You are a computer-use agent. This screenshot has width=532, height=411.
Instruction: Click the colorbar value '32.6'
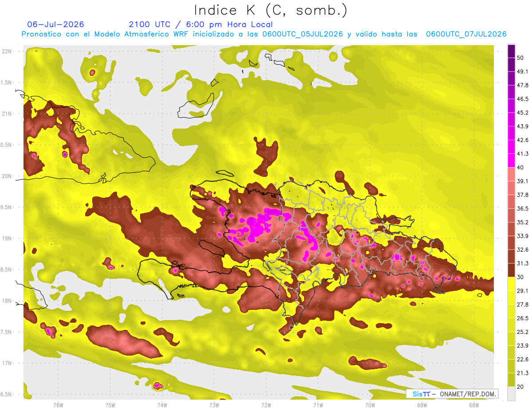pos(522,250)
